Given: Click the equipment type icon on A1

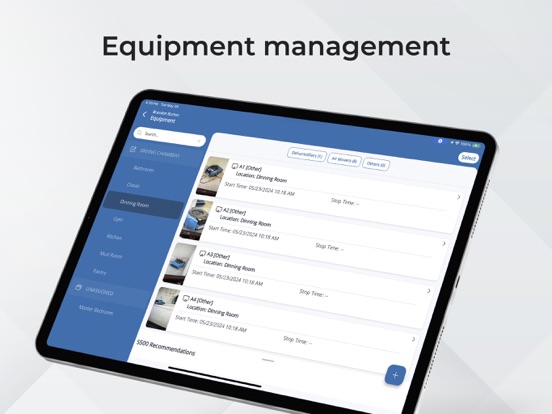Looking at the screenshot, I should coord(235,165).
